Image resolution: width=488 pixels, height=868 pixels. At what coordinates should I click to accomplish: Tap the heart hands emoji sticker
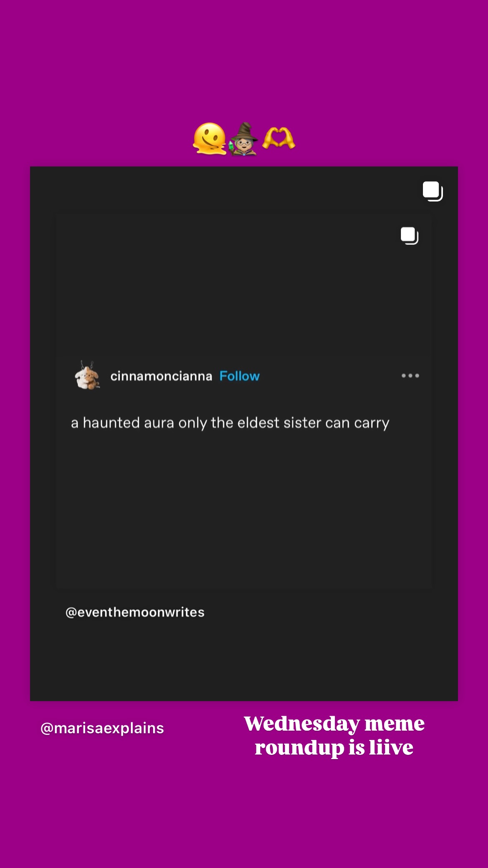click(279, 139)
